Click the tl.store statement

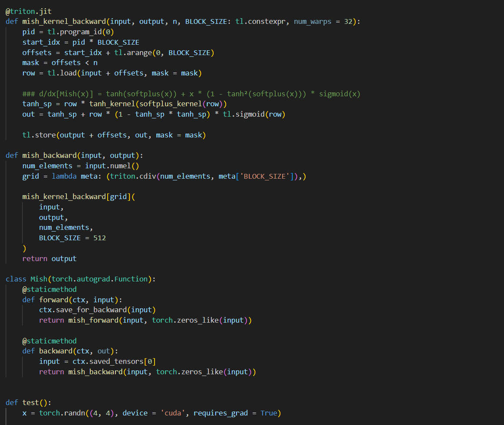(114, 135)
